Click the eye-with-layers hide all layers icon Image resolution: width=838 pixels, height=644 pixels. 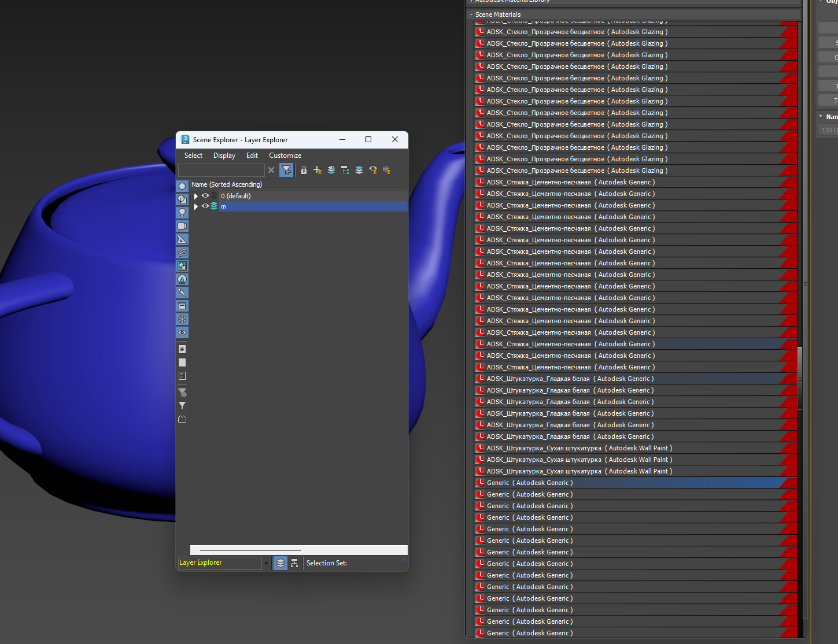tap(373, 170)
